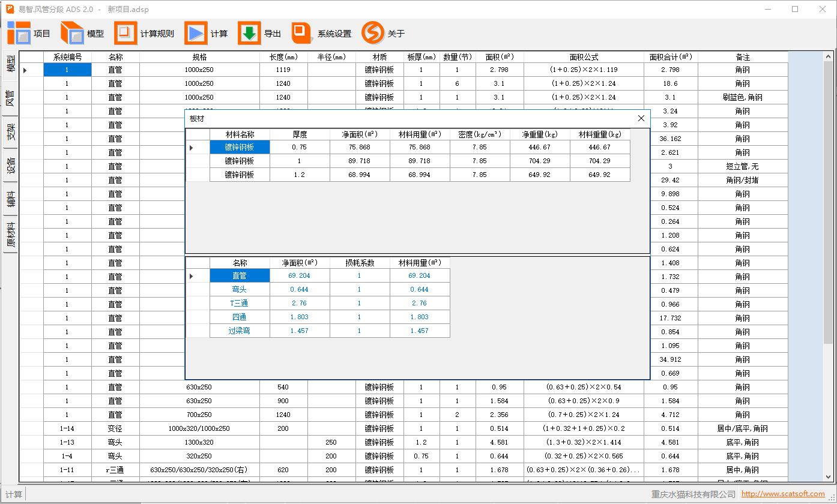Click the 项目 (Project) toolbar icon

tap(19, 34)
